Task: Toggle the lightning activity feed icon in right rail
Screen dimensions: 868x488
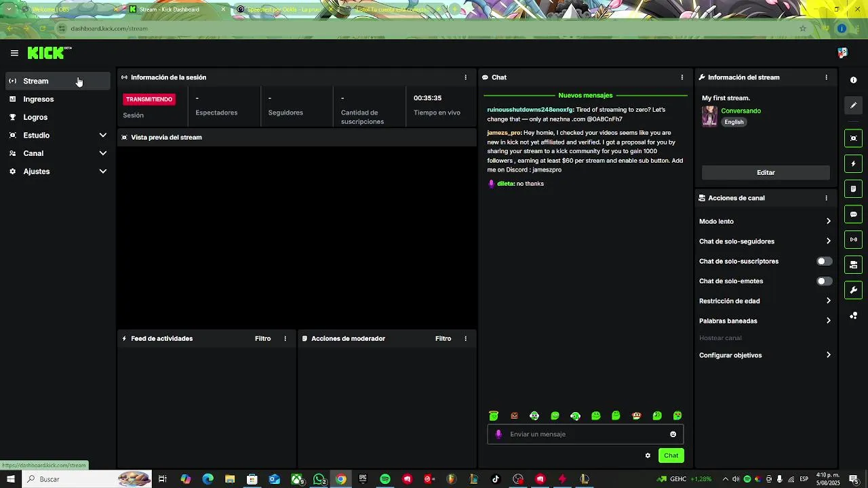Action: point(853,163)
